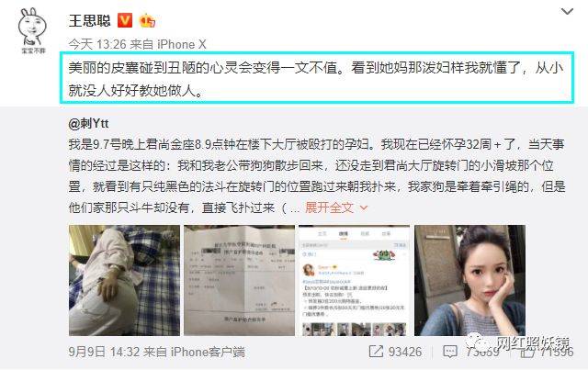Screen dimensions: 588x370
Task: Click the rabbit avatar profile picture
Action: point(33,30)
